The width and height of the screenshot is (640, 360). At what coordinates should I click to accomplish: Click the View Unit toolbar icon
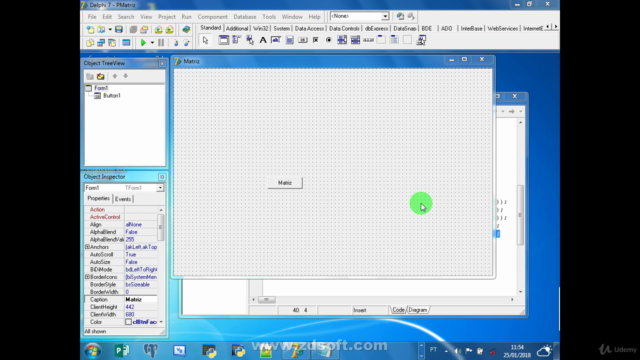[90, 42]
